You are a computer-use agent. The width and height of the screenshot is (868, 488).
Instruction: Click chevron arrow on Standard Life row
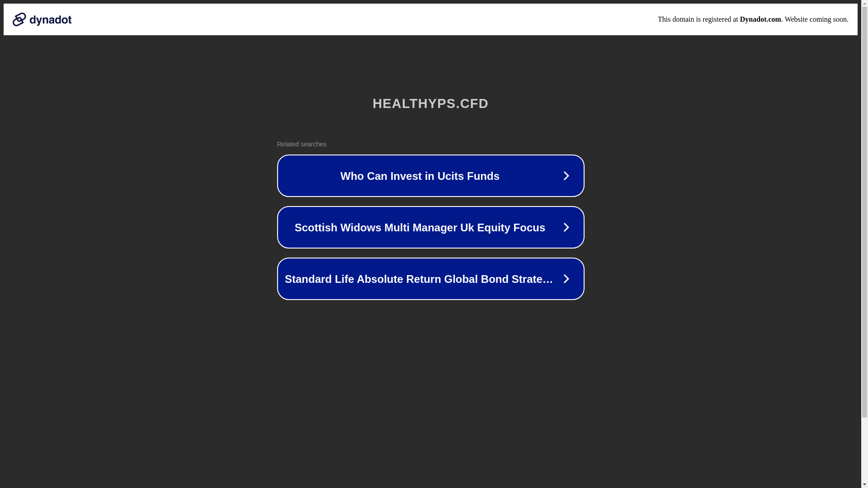[x=566, y=279]
